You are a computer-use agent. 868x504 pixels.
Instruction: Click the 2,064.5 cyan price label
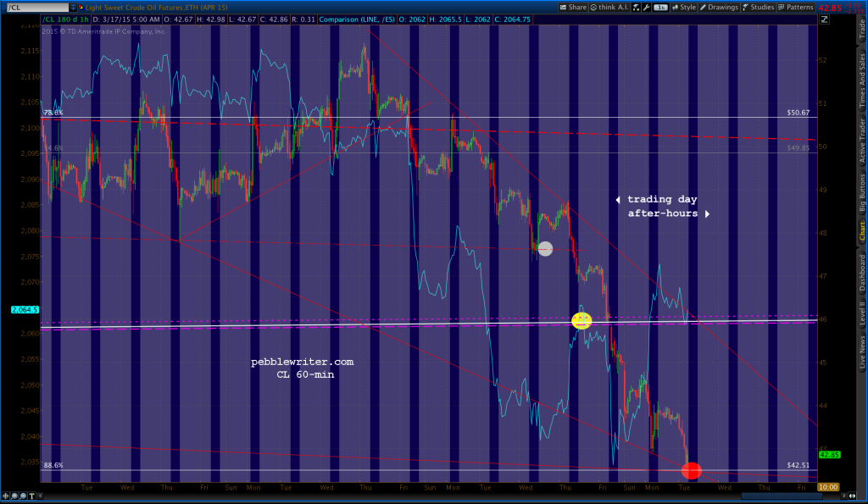[25, 310]
